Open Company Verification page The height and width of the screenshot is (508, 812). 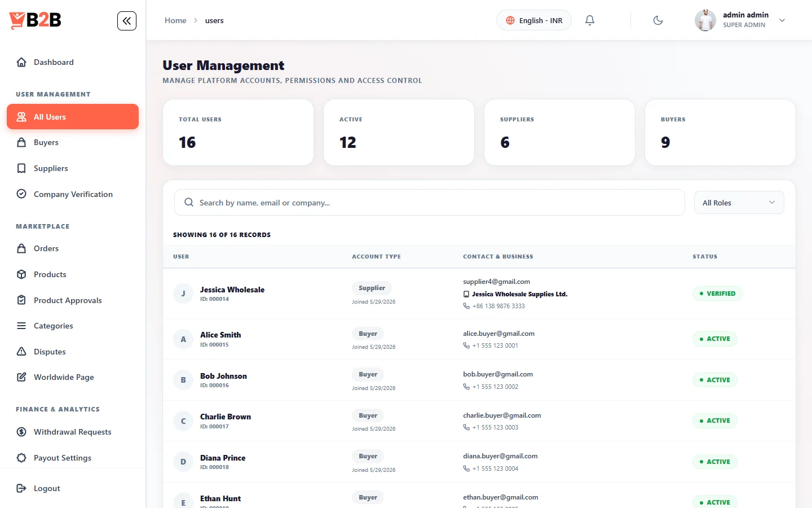(x=73, y=194)
